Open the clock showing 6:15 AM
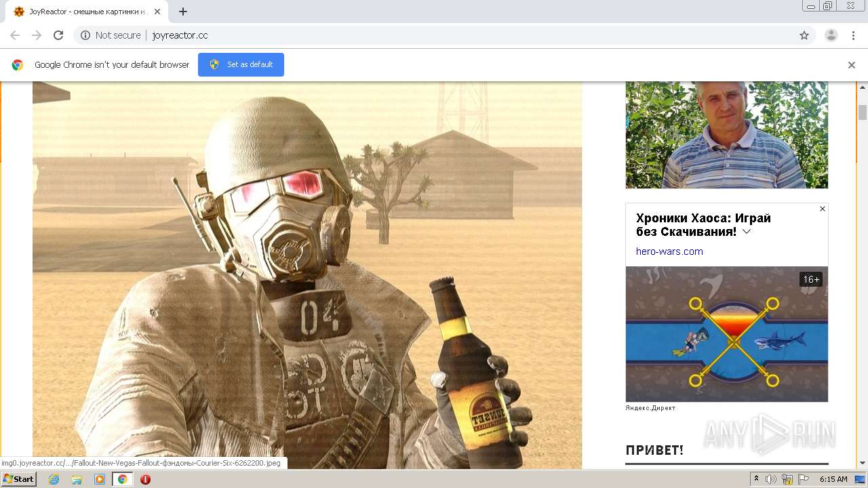868x488 pixels. tap(833, 479)
